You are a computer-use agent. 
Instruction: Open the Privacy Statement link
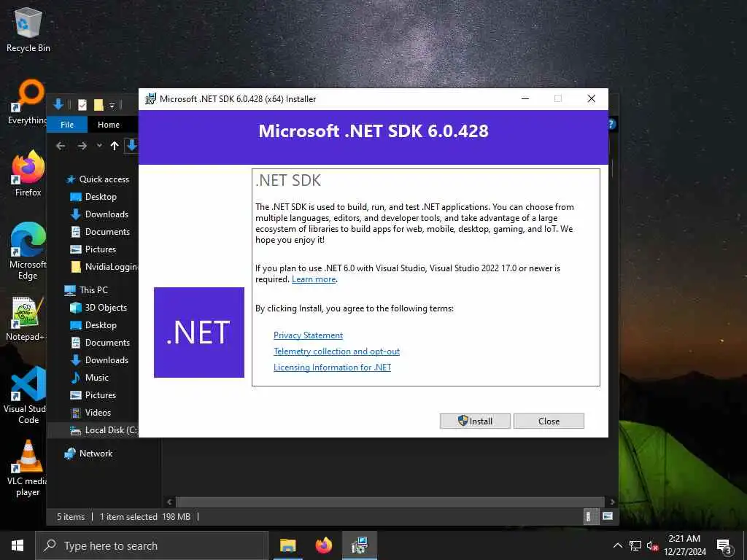309,335
